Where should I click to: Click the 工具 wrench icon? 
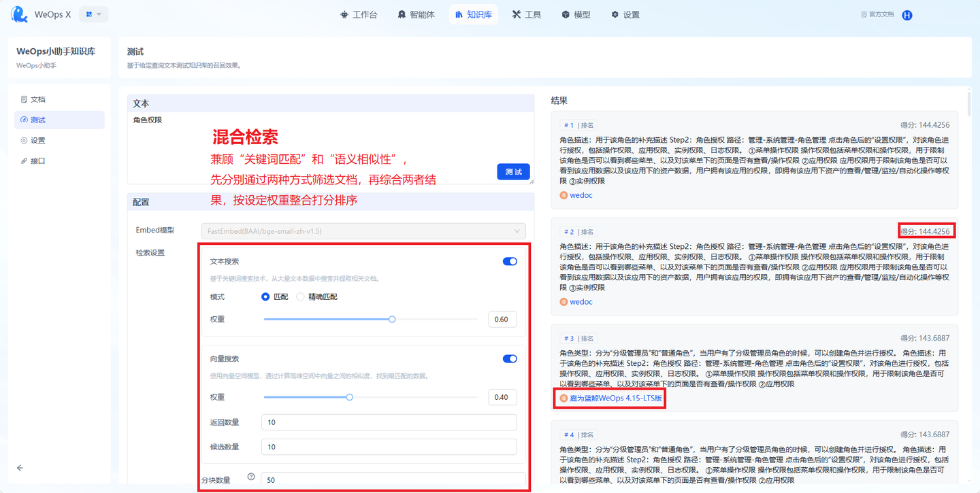click(517, 14)
